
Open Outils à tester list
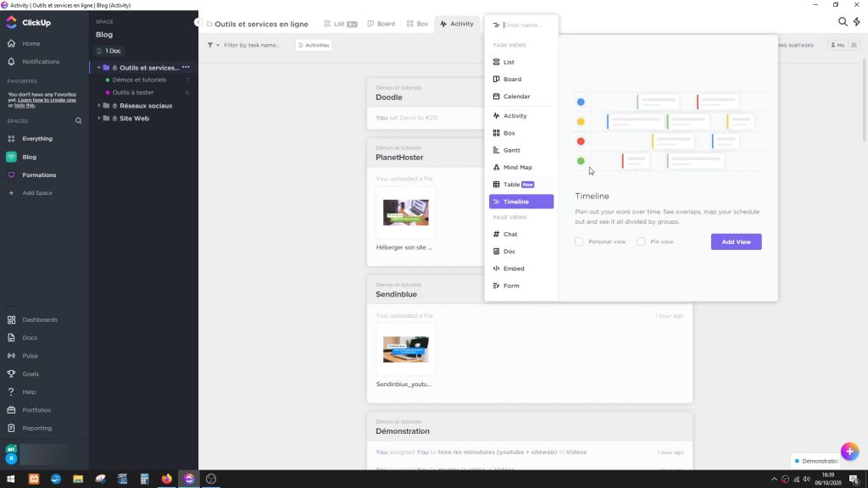pos(133,92)
